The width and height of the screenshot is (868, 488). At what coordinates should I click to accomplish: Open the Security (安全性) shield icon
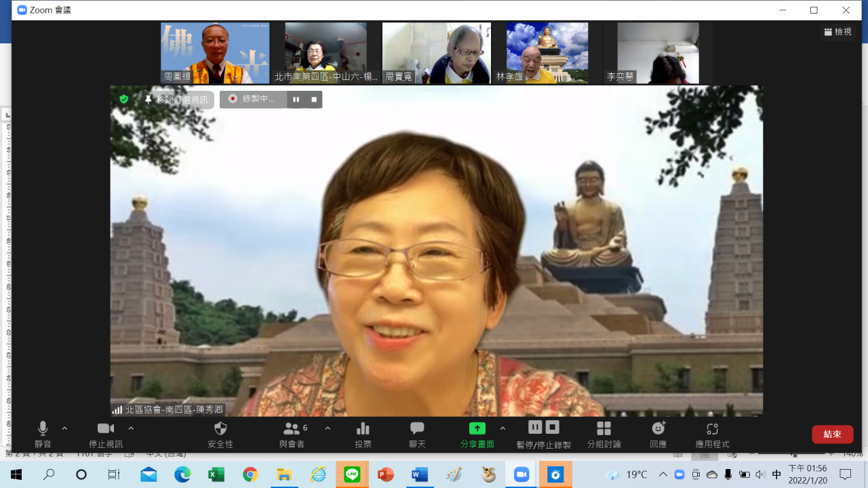[220, 429]
